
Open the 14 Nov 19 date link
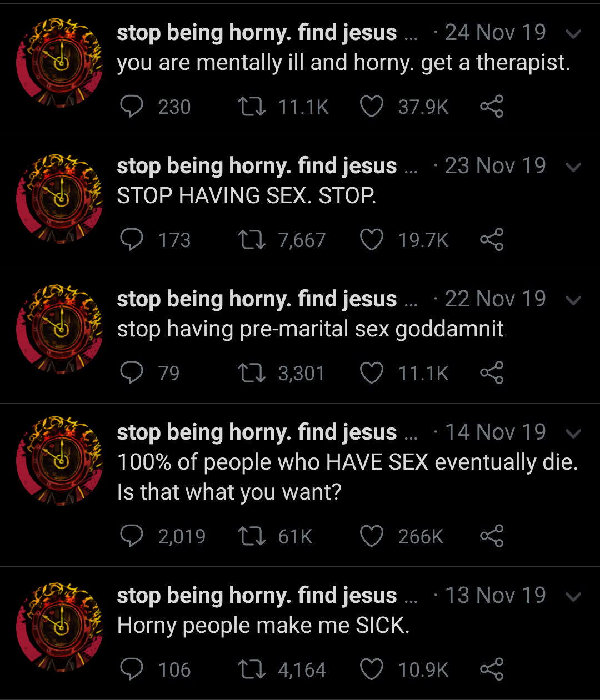[x=496, y=432]
